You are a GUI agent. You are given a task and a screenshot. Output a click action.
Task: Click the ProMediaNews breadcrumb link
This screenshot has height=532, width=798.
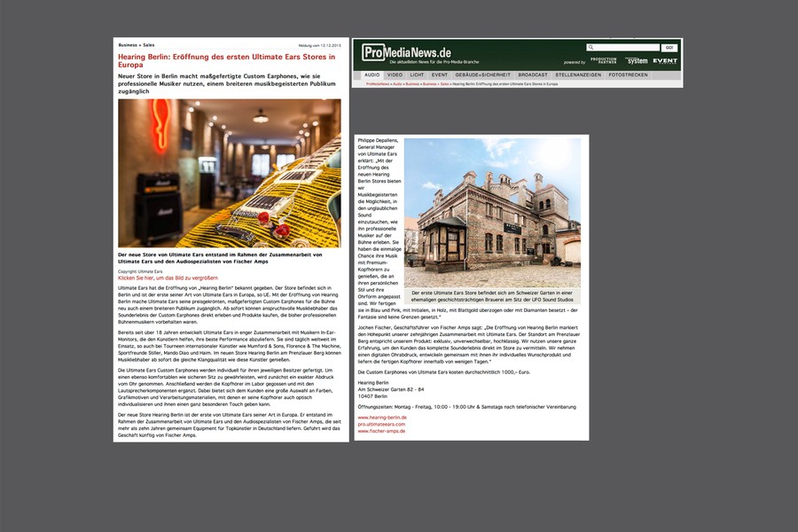(378, 84)
